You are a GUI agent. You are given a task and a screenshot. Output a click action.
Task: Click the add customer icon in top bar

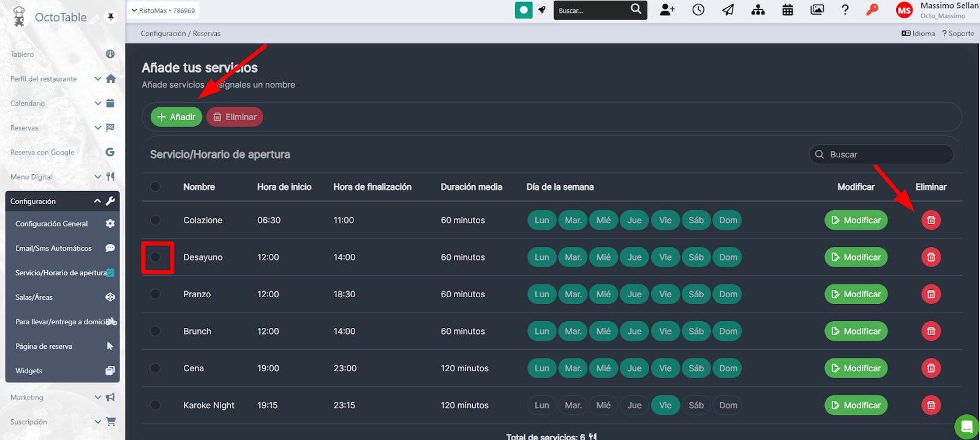coord(667,10)
